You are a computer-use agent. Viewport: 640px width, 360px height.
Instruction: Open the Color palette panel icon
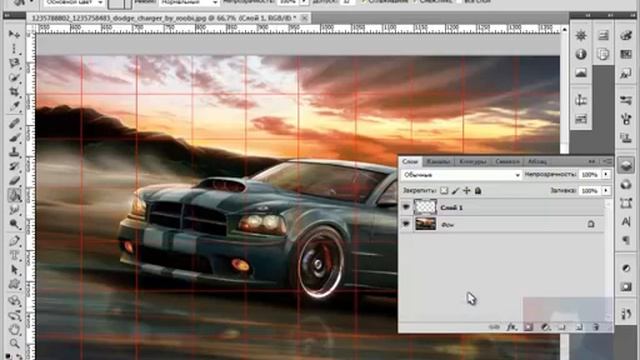coord(626,36)
